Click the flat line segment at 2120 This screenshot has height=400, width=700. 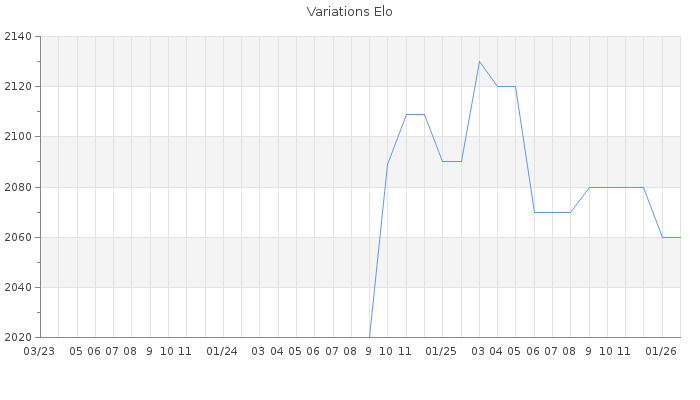tap(506, 86)
